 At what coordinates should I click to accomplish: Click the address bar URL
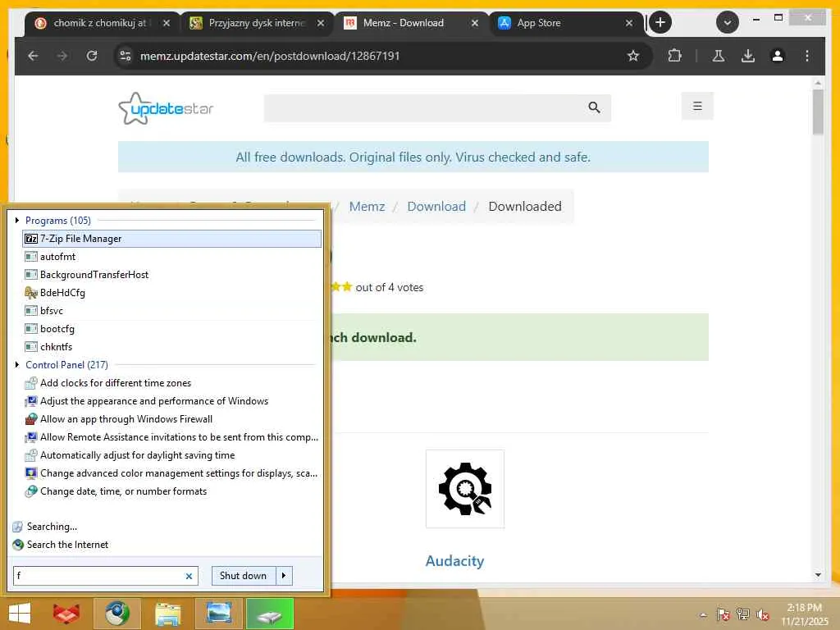pyautogui.click(x=269, y=56)
